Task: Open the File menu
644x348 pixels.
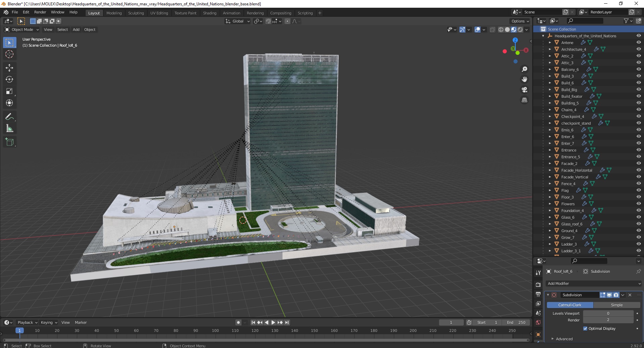Action: click(x=15, y=12)
